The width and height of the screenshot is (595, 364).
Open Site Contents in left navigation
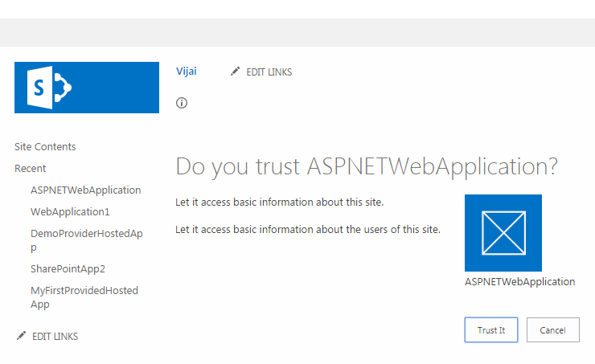coord(45,147)
